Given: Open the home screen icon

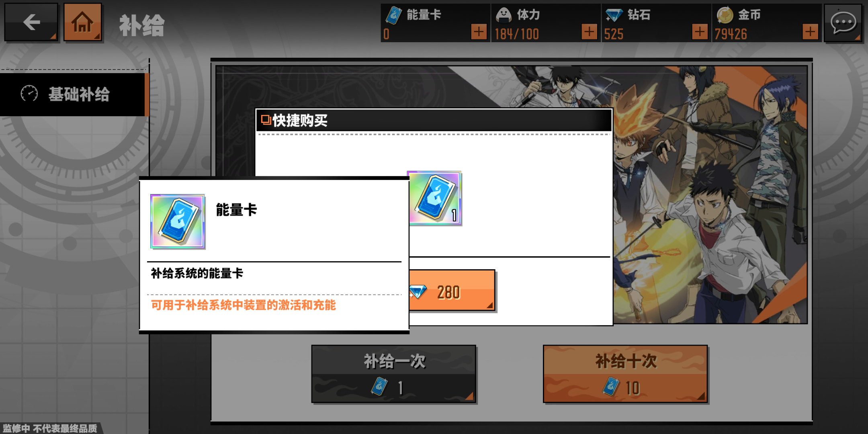Looking at the screenshot, I should tap(82, 22).
